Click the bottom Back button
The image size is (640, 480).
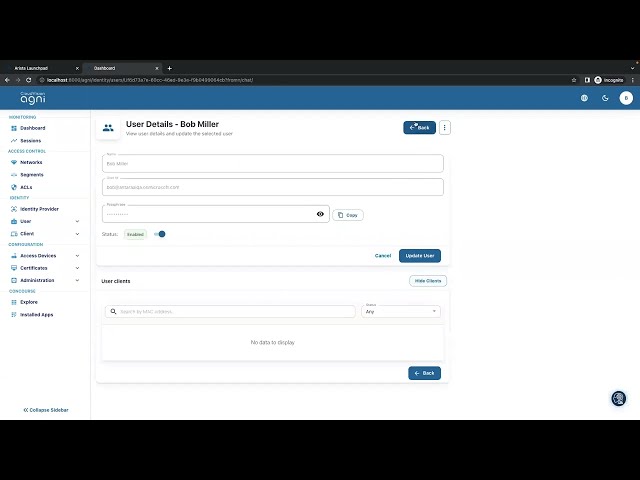(x=424, y=373)
